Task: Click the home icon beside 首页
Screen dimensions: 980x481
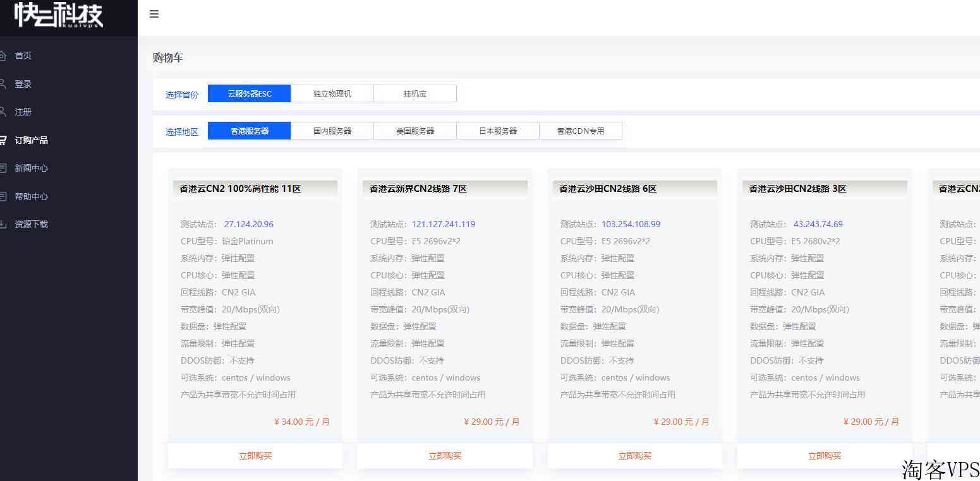Action: [x=3, y=56]
